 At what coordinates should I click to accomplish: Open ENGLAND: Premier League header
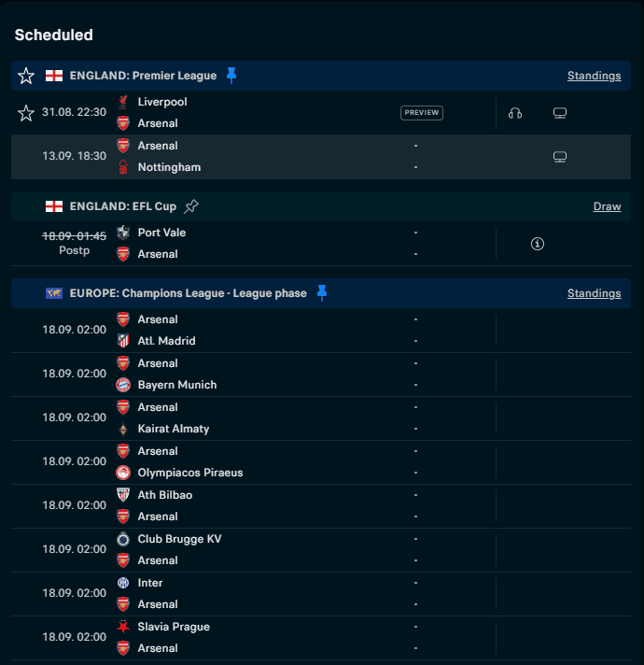(x=143, y=76)
